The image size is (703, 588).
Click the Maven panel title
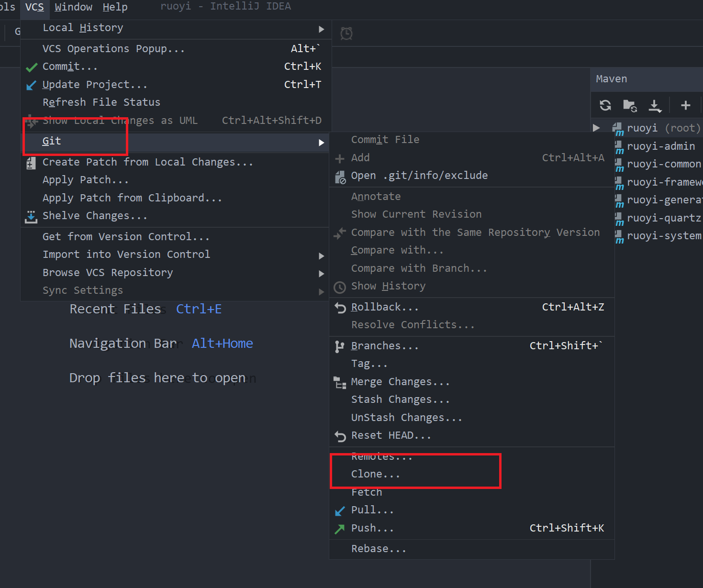point(611,79)
